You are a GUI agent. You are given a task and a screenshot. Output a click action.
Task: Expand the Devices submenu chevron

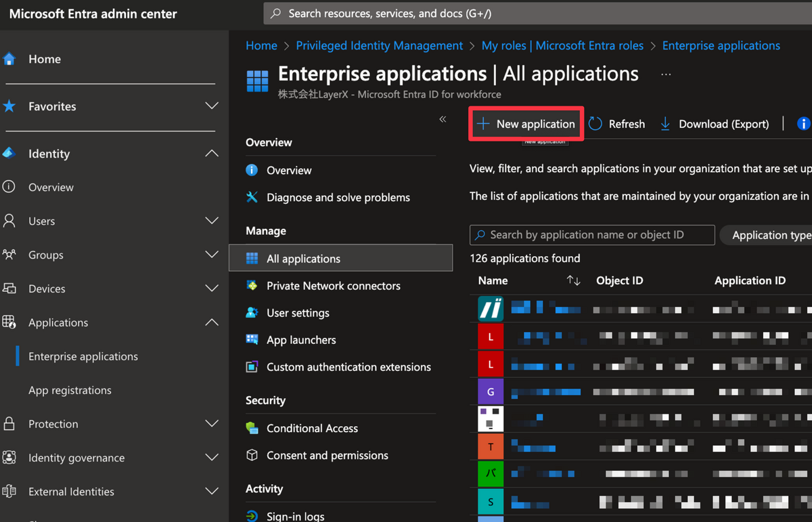point(212,288)
